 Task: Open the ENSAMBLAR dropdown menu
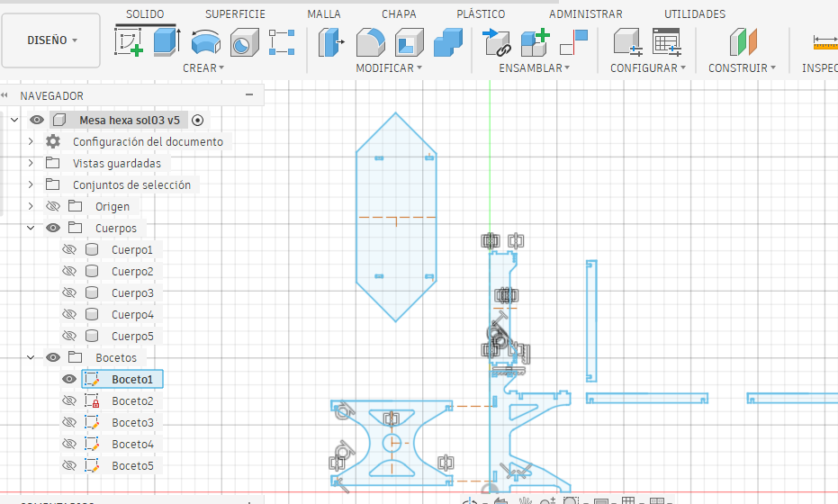[535, 68]
